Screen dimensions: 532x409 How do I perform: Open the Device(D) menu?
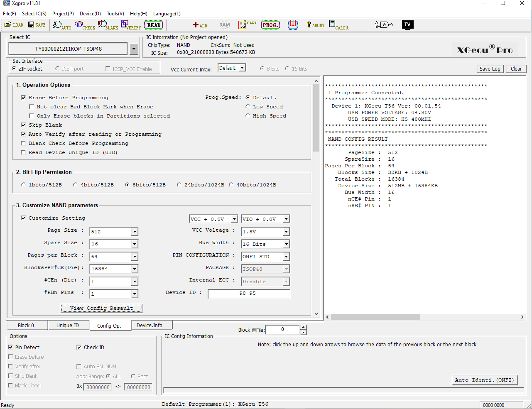(x=90, y=14)
